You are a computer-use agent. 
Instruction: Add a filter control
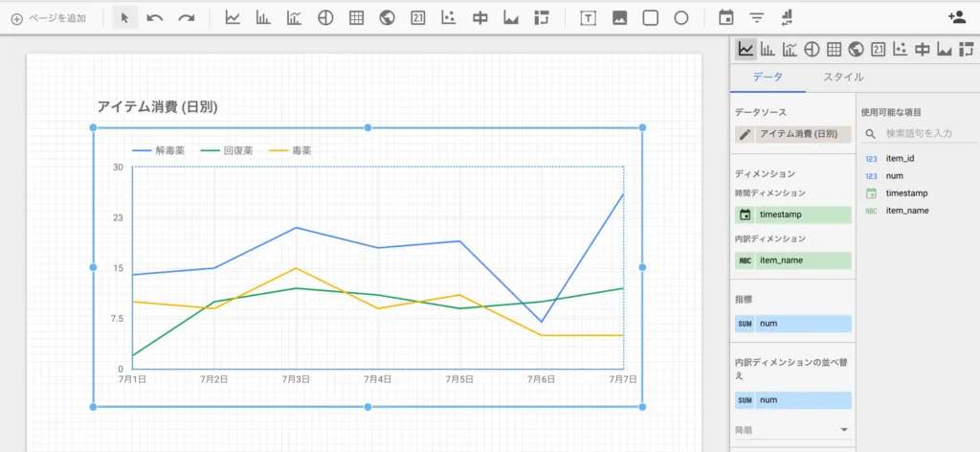pyautogui.click(x=757, y=18)
